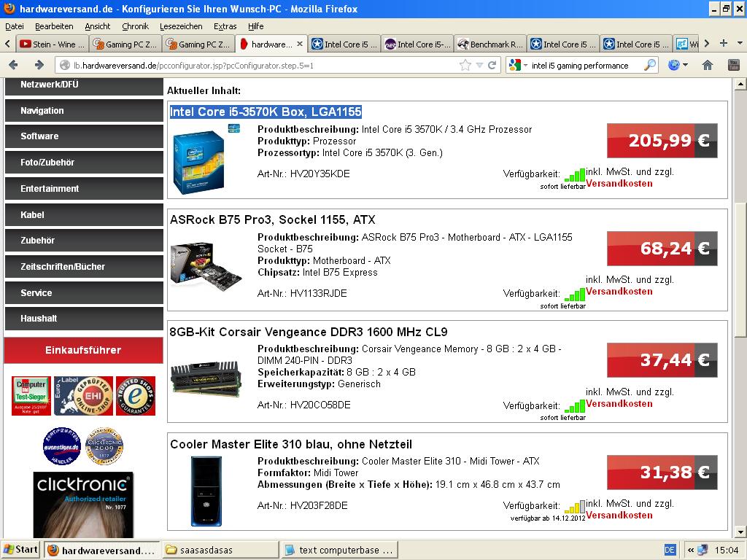Click the Computer Bild Test-Sieger badge
Viewport: 747px width, 560px height.
(x=31, y=396)
